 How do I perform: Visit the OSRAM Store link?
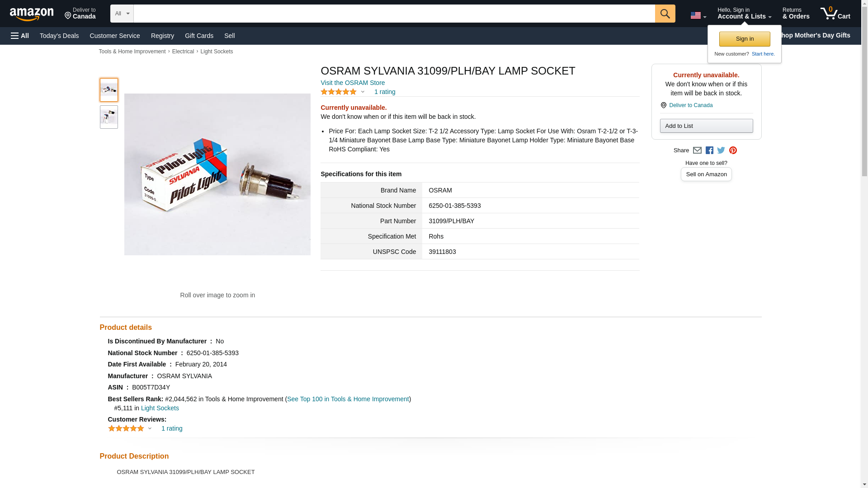click(353, 83)
